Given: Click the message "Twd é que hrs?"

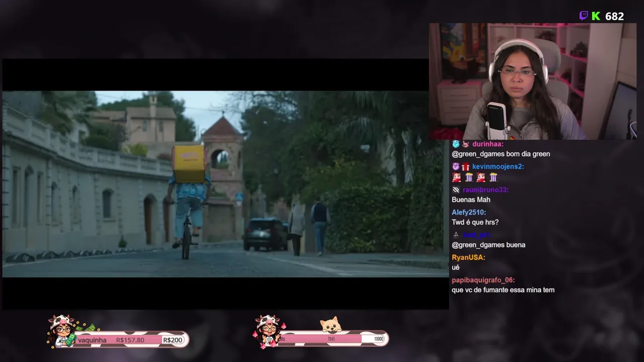Looking at the screenshot, I should (x=475, y=222).
